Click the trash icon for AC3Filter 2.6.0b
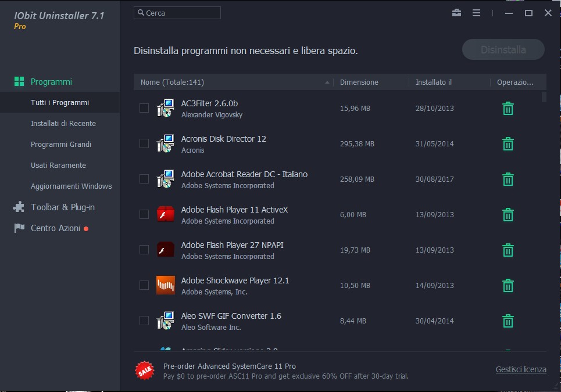561x392 pixels. click(508, 108)
